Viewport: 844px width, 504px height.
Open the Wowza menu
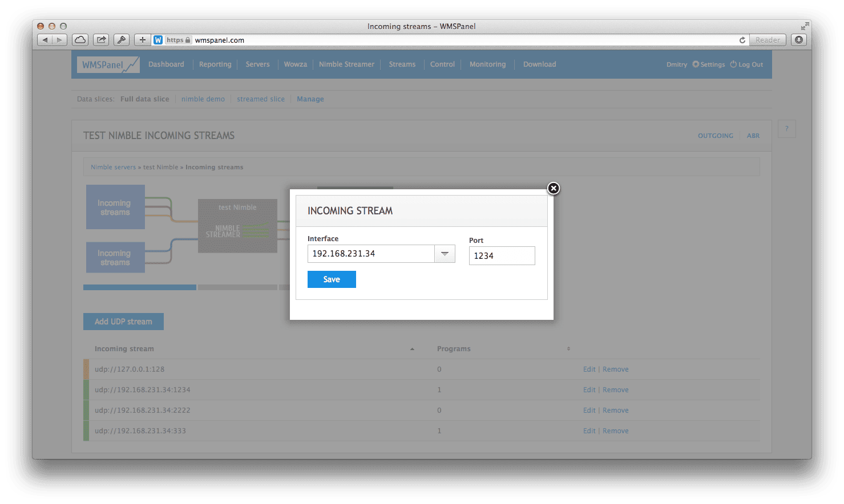point(296,64)
